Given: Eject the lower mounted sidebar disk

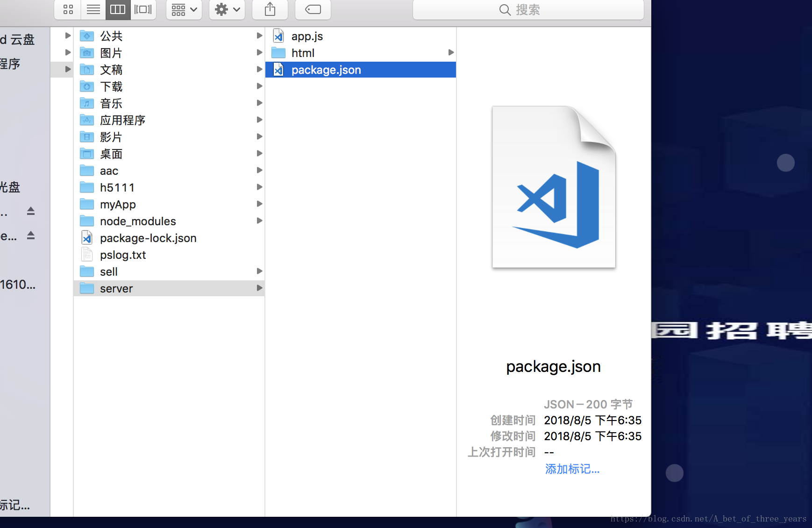Looking at the screenshot, I should (31, 235).
